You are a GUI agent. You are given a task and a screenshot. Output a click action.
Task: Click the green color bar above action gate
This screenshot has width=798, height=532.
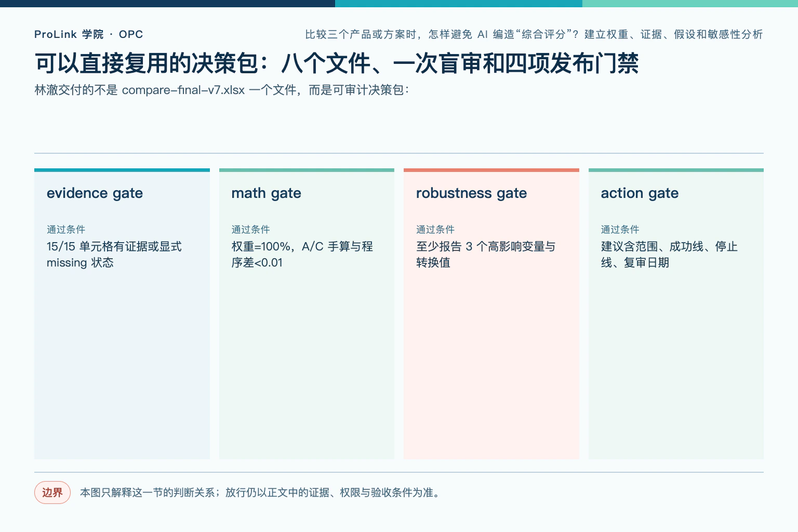tap(676, 170)
